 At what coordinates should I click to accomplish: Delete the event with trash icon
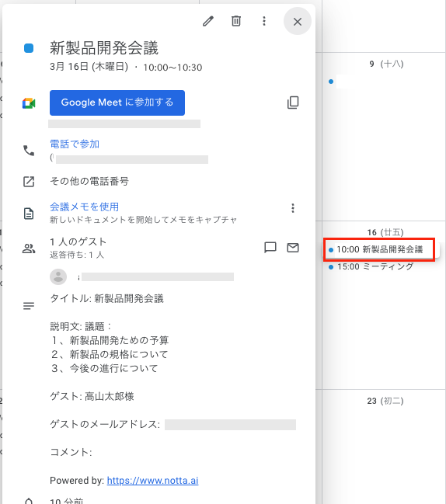tap(236, 21)
